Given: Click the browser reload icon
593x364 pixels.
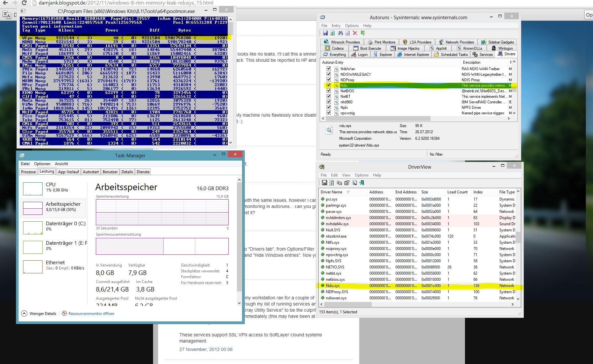Looking at the screenshot, I should [24, 3].
